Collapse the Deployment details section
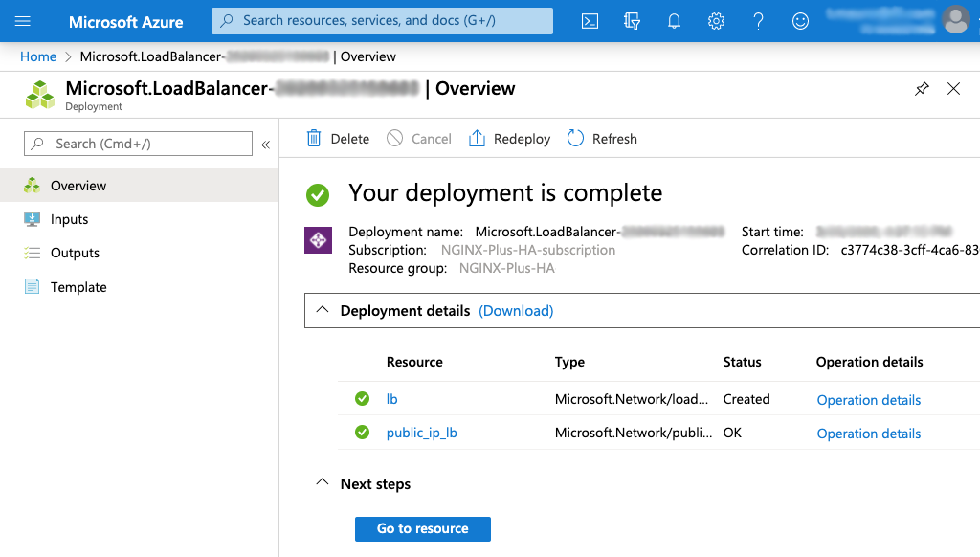This screenshot has height=557, width=980. click(323, 310)
